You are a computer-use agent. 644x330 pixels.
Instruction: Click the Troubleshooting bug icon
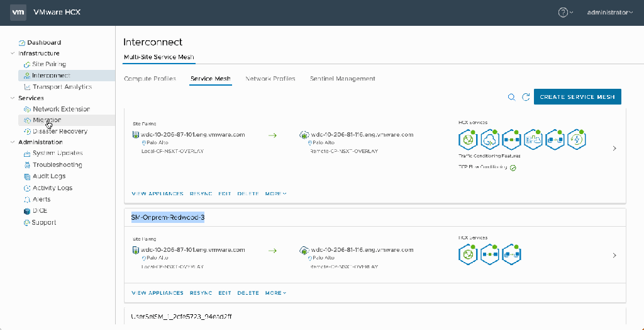[x=28, y=165]
